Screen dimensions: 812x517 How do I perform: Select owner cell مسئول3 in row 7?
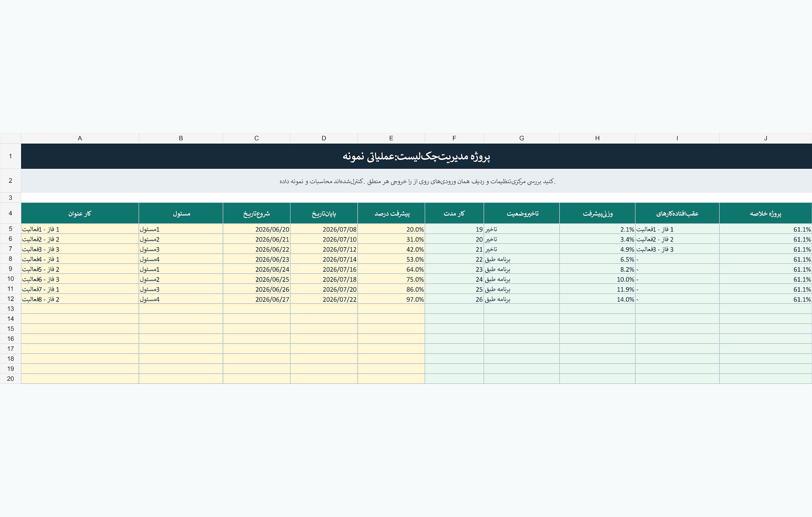[x=181, y=249]
